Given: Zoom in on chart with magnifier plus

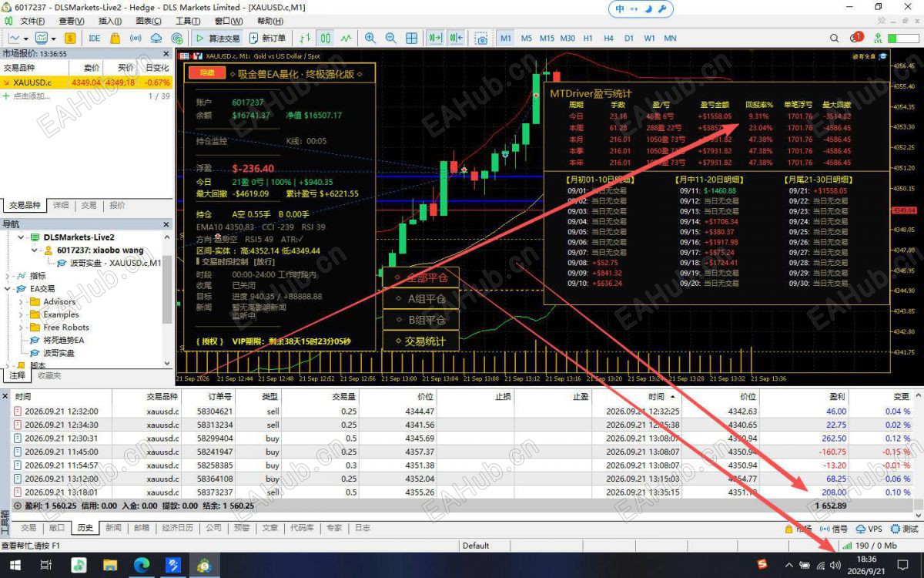Looking at the screenshot, I should pyautogui.click(x=370, y=38).
